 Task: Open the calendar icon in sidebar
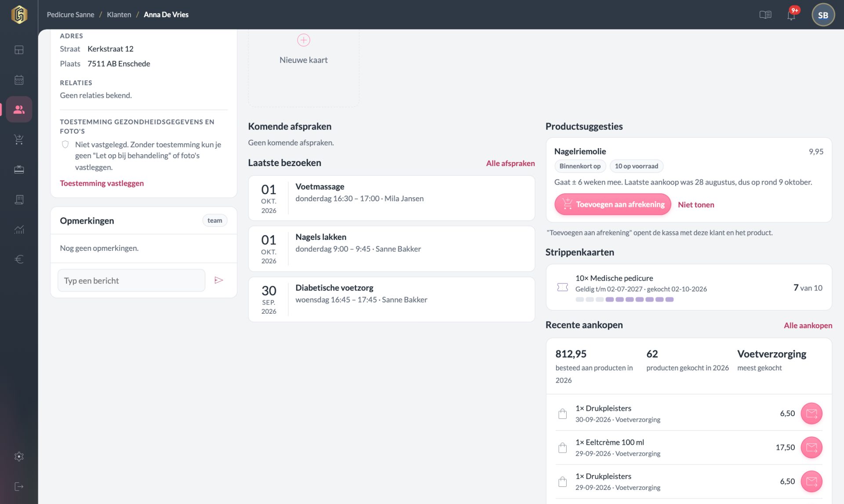click(x=19, y=80)
